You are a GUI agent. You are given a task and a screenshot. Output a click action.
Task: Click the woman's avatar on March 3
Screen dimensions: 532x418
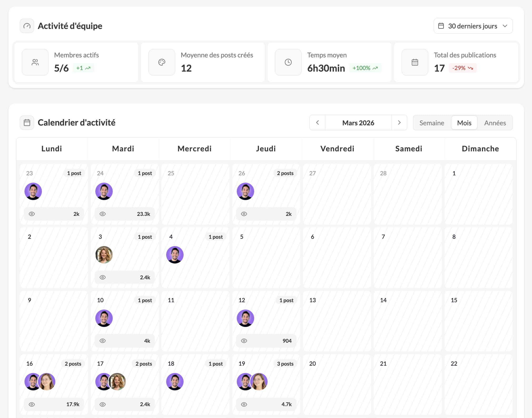[x=104, y=255]
